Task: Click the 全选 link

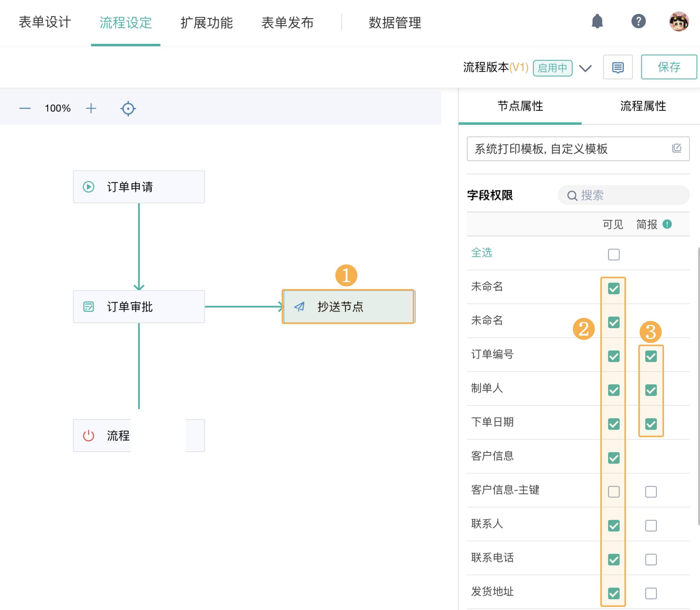Action: point(482,253)
